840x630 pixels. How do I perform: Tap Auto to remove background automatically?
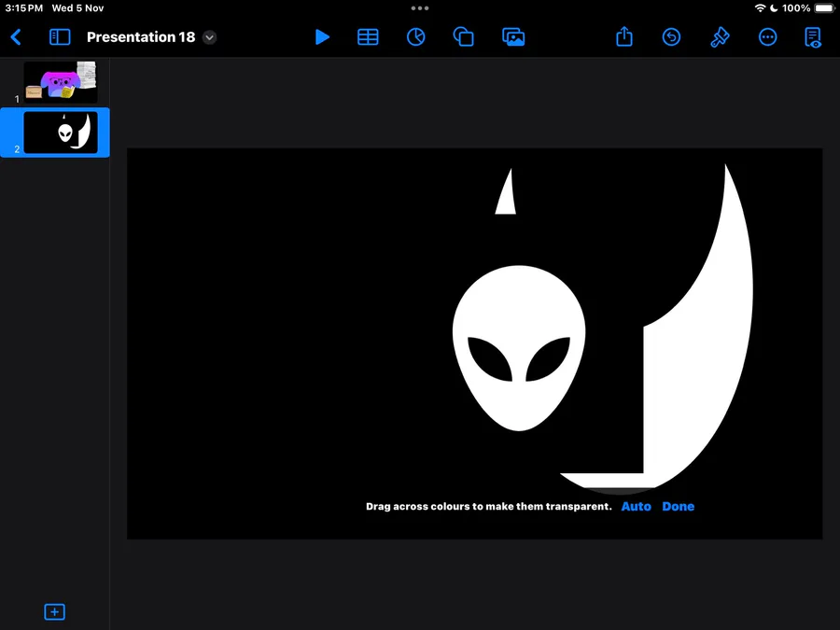(x=636, y=506)
